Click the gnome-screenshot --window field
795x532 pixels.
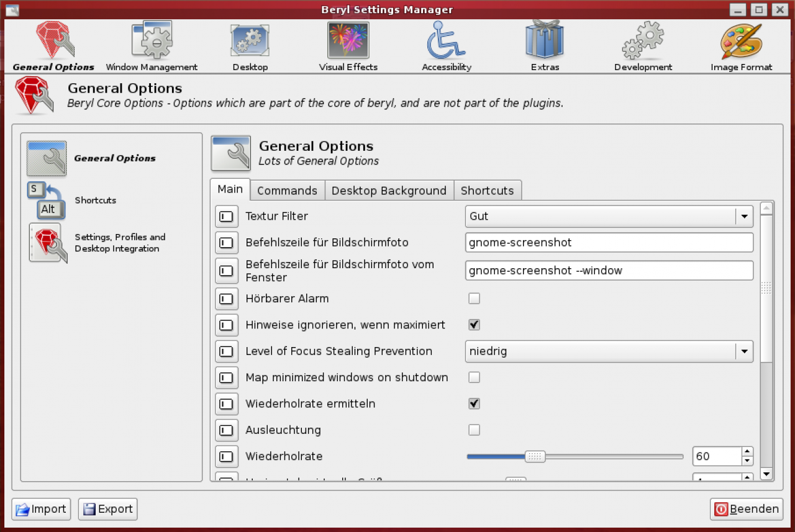[609, 271]
